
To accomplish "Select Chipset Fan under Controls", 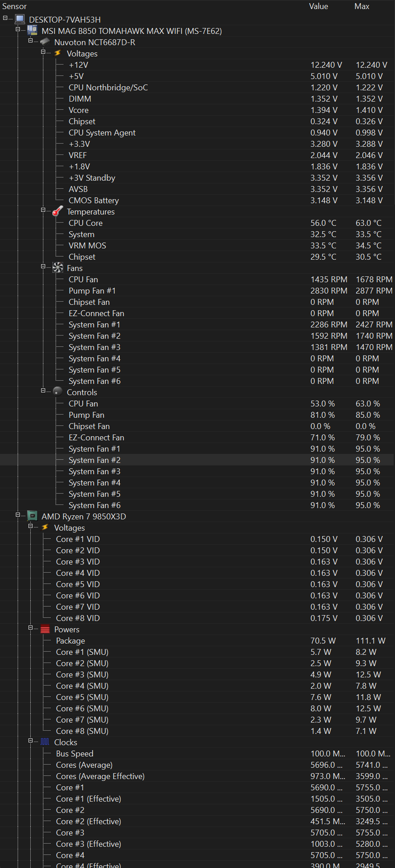I will pos(197,426).
